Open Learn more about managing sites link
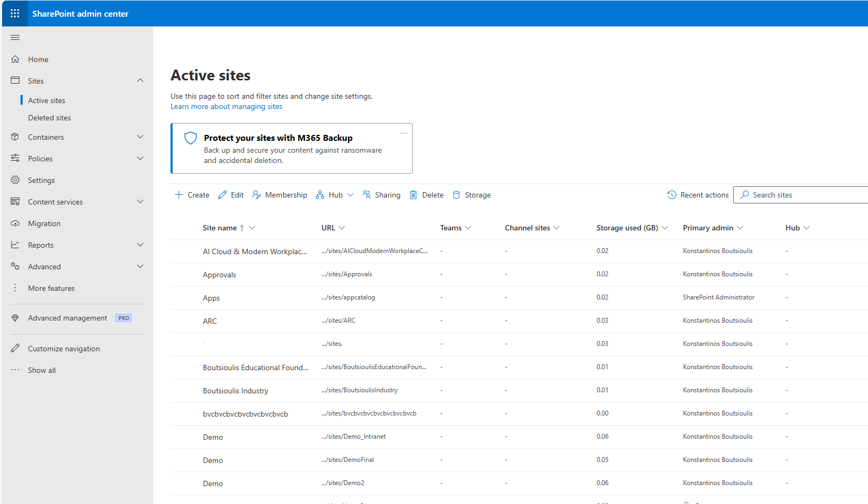Viewport: 868px width, 504px height. coord(227,107)
